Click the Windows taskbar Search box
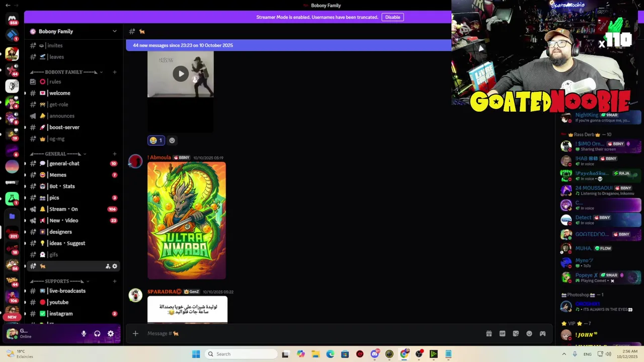Viewport: 644px width, 362px height. click(242, 354)
